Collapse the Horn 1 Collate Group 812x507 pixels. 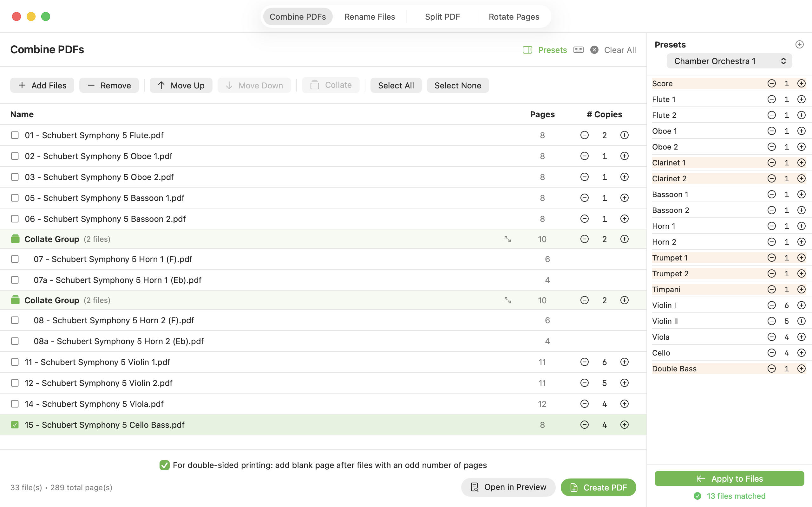(x=507, y=239)
